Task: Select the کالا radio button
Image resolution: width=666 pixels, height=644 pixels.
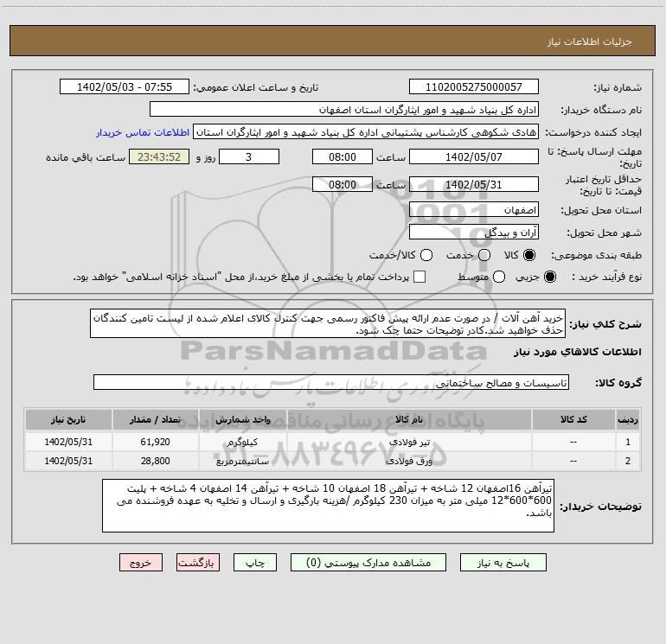Action: coord(529,255)
